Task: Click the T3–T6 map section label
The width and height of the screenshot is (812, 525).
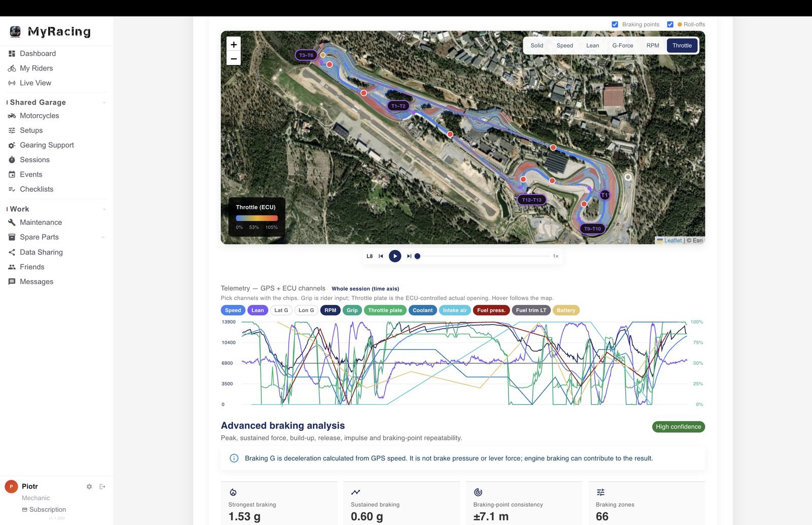Action: [x=306, y=55]
